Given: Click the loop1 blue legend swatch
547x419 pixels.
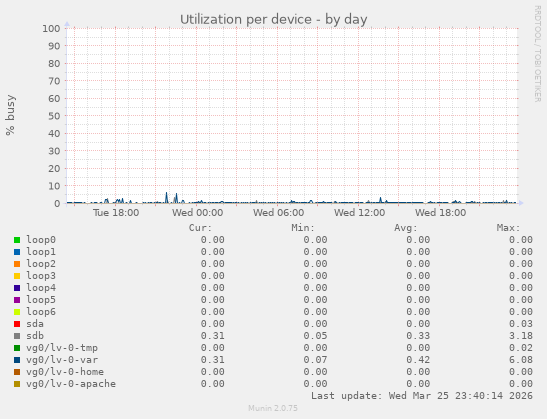Looking at the screenshot, I should pos(17,252).
